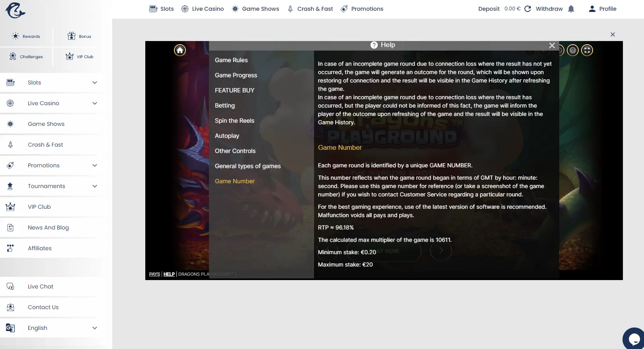Select Promotions in top navigation
This screenshot has height=349, width=644.
[362, 9]
